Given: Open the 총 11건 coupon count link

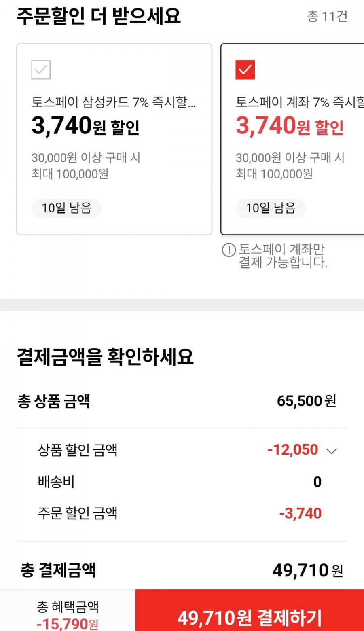Looking at the screenshot, I should (x=327, y=17).
